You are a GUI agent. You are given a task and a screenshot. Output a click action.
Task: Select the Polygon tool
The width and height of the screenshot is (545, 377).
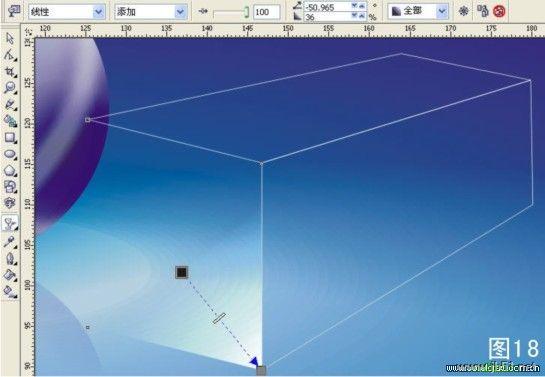click(10, 171)
